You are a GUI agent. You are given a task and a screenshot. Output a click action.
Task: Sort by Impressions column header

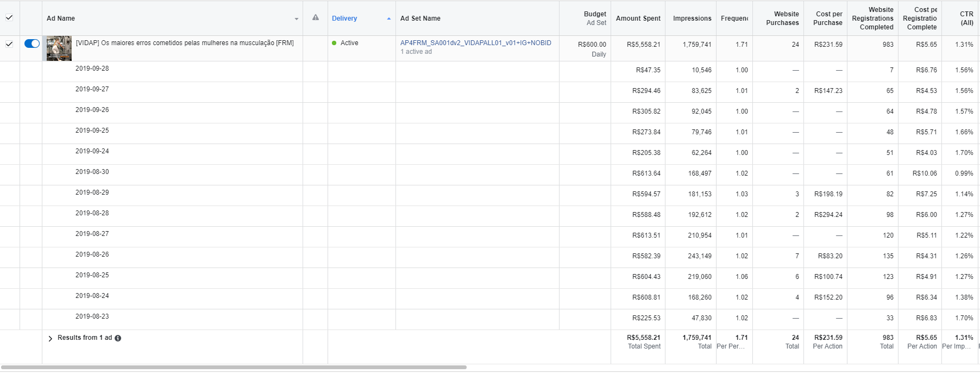pyautogui.click(x=692, y=18)
